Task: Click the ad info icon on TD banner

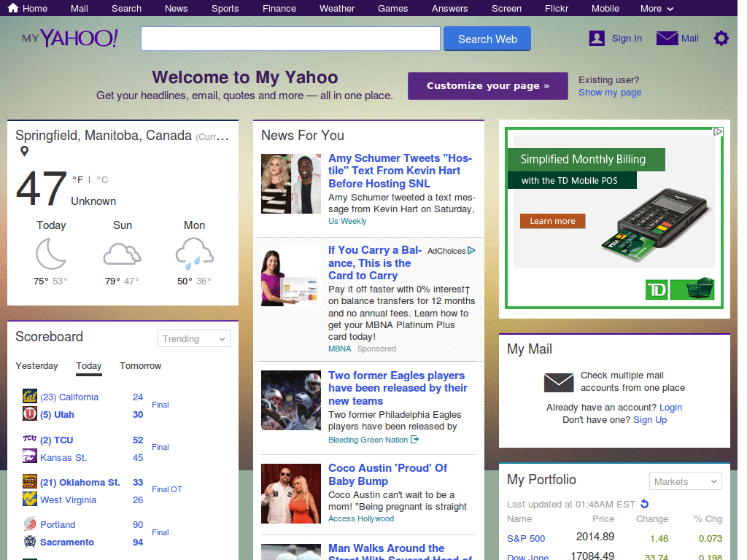Action: (718, 131)
